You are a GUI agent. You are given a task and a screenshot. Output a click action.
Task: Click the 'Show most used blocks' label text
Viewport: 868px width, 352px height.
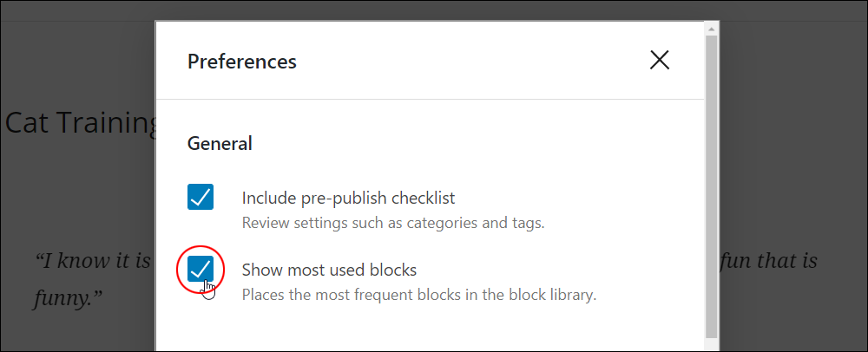coord(329,270)
